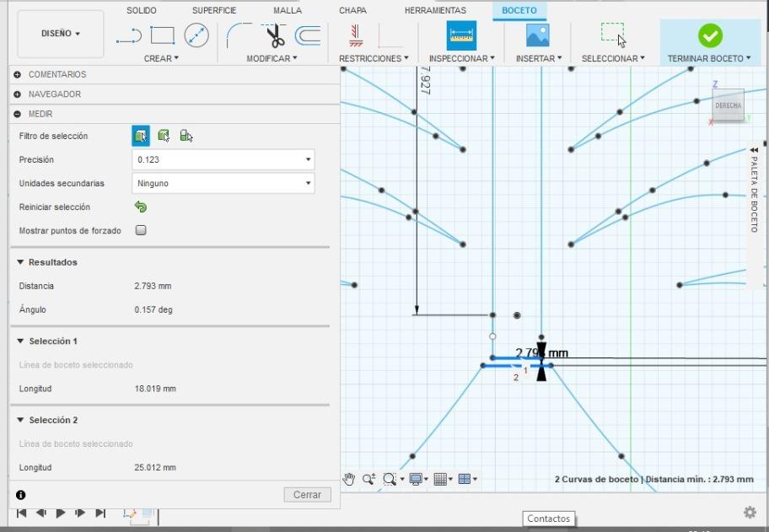The image size is (769, 532).
Task: Click the Distancia value 2.793 mm
Action: tap(153, 286)
